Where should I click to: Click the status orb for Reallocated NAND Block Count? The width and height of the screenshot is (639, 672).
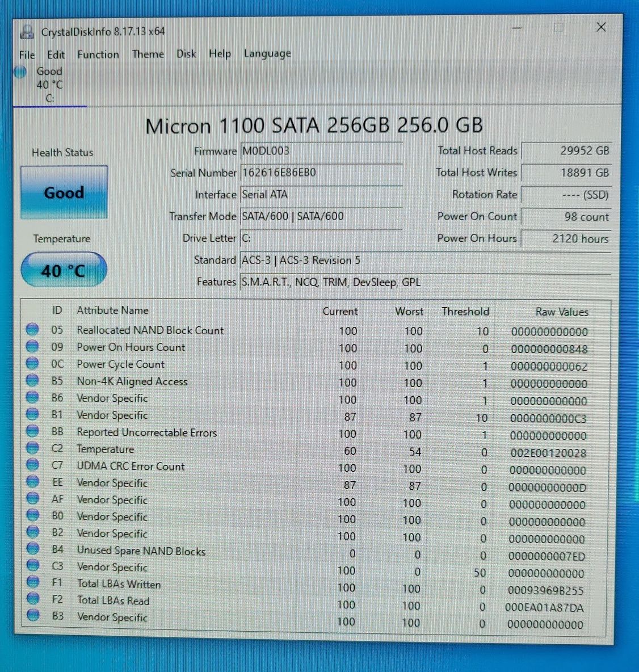[32, 329]
